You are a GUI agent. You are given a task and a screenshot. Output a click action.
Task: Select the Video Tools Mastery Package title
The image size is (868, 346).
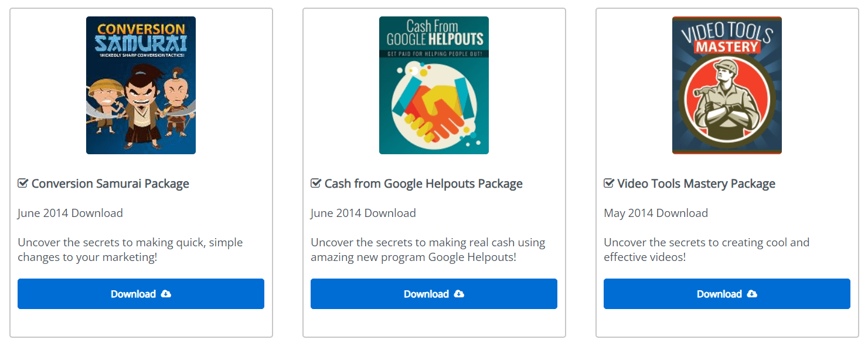(x=696, y=184)
